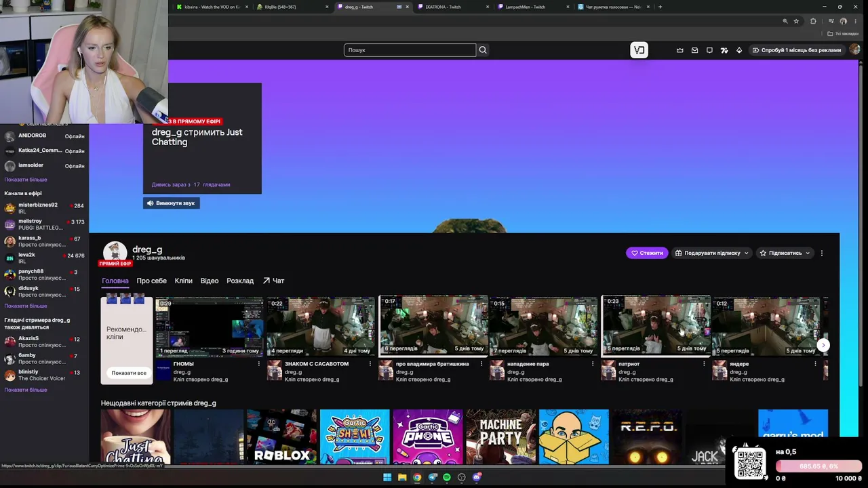
Task: Open the R.E.P.O. category tile
Action: (647, 436)
